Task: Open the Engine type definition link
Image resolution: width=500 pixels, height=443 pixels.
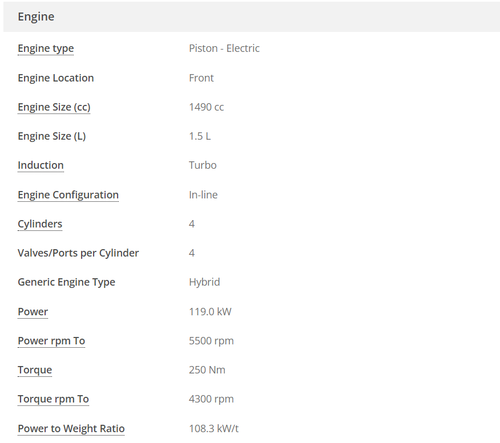Action: (46, 49)
